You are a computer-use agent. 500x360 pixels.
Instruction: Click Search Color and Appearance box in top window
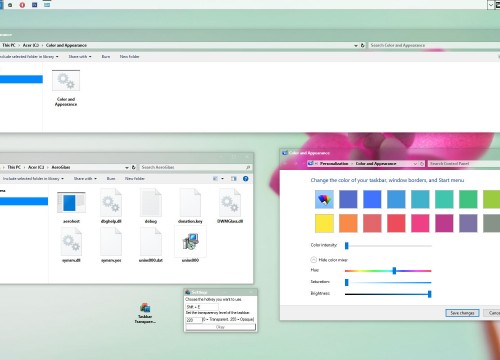point(434,45)
